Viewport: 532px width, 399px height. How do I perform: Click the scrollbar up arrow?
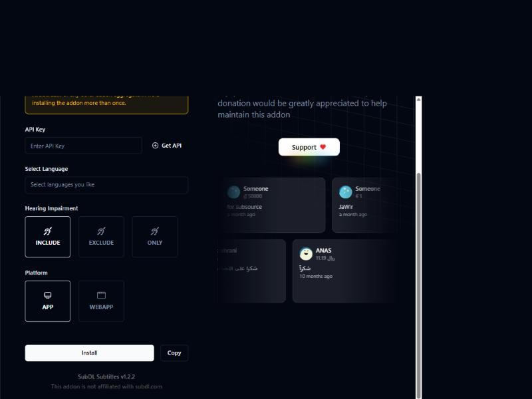pos(419,99)
